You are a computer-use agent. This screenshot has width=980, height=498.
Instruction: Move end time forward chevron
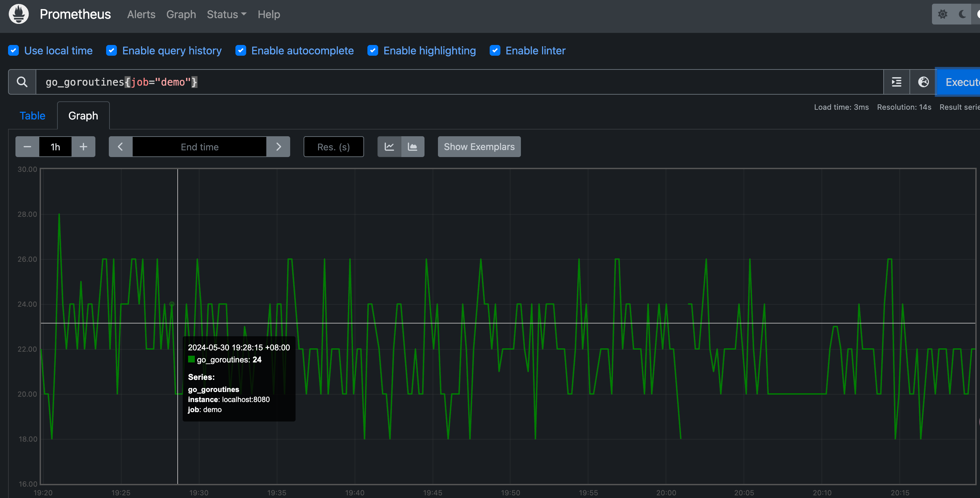pyautogui.click(x=278, y=147)
